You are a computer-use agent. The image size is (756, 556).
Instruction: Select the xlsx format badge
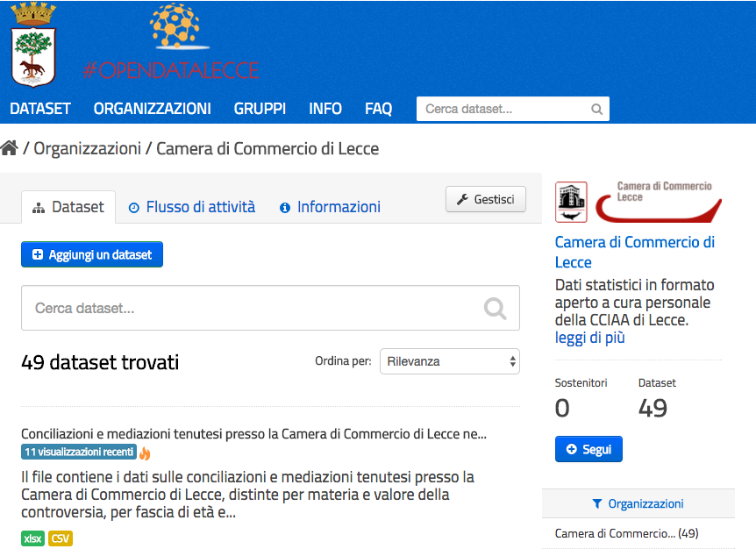coord(32,538)
